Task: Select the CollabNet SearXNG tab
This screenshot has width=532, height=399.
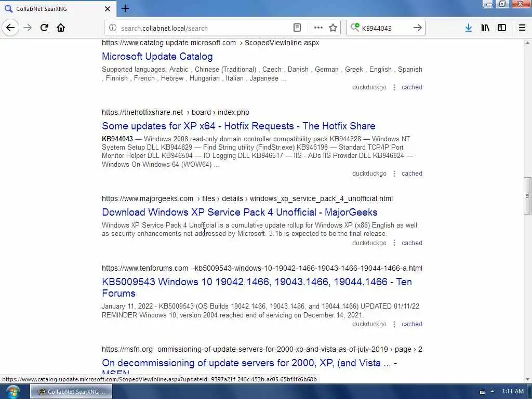Action: pos(58,8)
